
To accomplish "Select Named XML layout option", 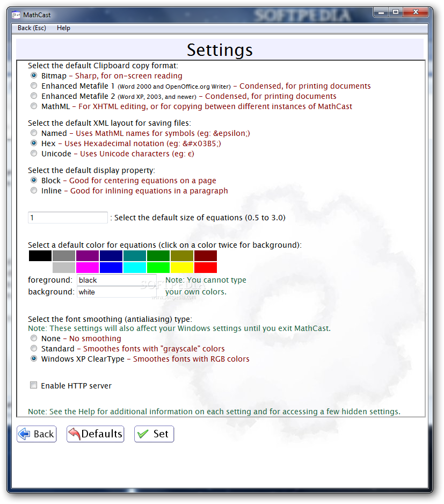I will click(34, 133).
